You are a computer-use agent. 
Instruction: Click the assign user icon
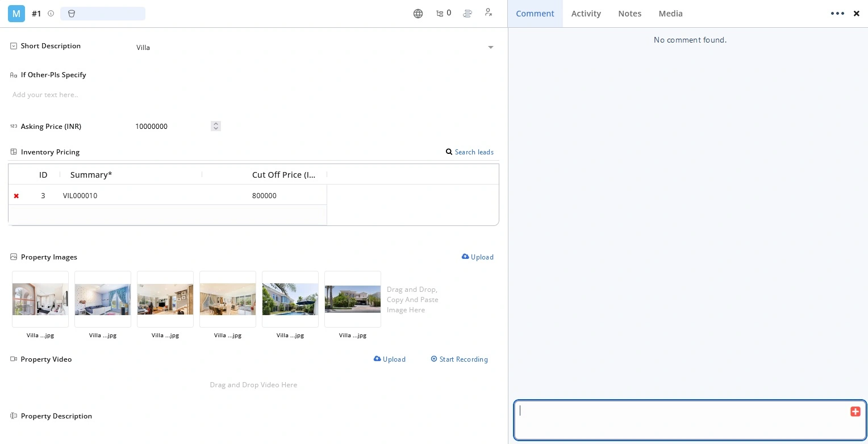pos(489,12)
